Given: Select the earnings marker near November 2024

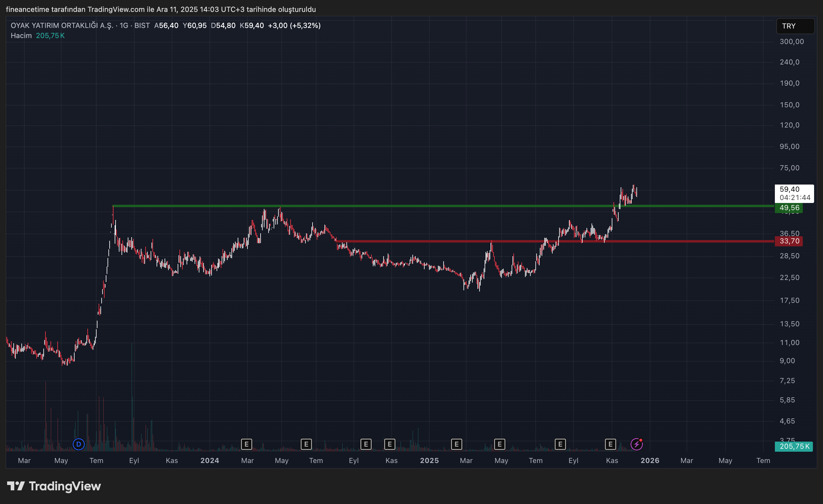Looking at the screenshot, I should coord(390,444).
